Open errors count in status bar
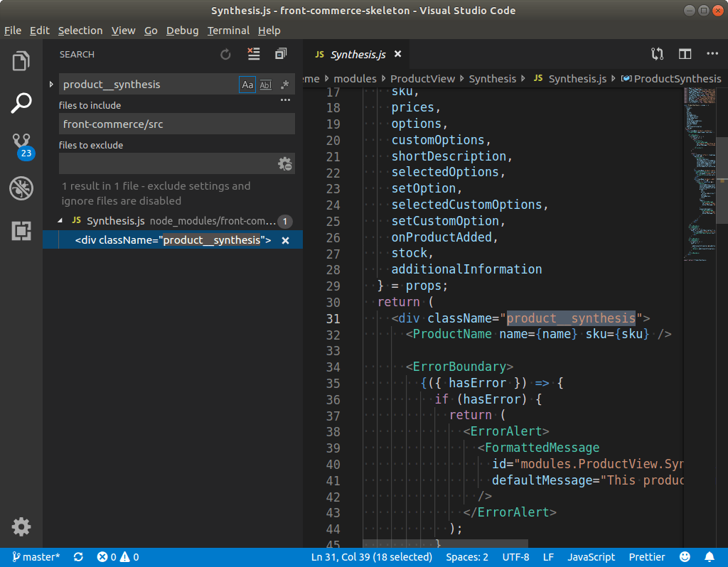The image size is (728, 567). [x=107, y=557]
